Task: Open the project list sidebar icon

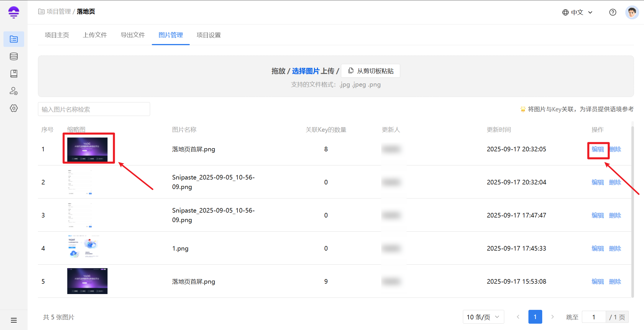Action: coord(14,39)
